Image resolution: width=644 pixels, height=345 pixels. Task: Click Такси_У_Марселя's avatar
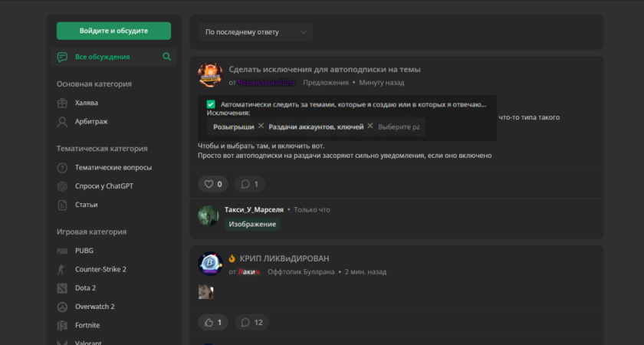tap(209, 216)
